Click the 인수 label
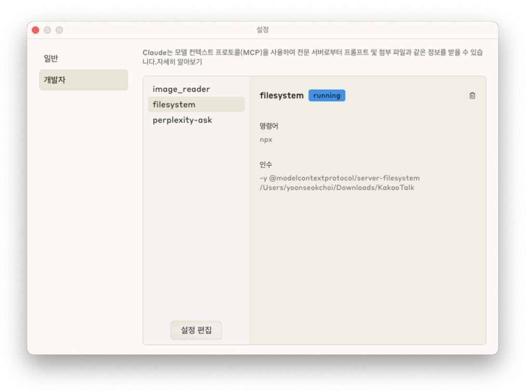Screen dimensions: 532x392 [265, 165]
